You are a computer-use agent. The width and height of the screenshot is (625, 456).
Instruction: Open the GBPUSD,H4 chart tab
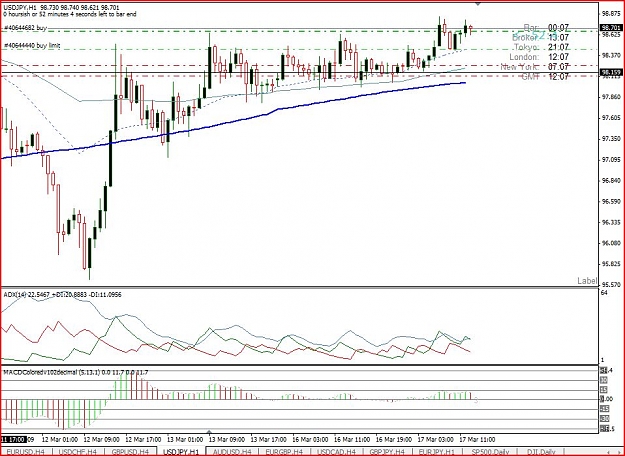pyautogui.click(x=130, y=452)
